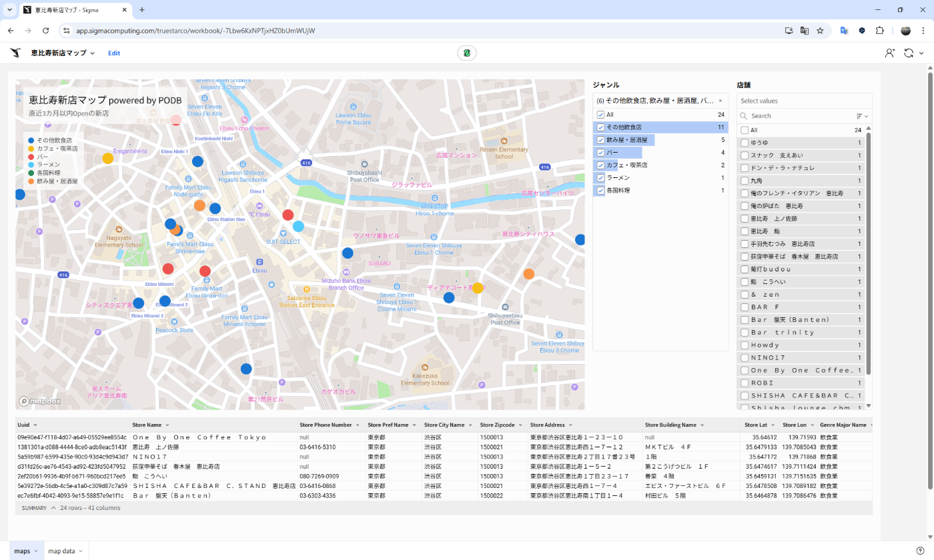This screenshot has width=934, height=560.
Task: Click the pink marker at top of map
Action: [x=175, y=120]
